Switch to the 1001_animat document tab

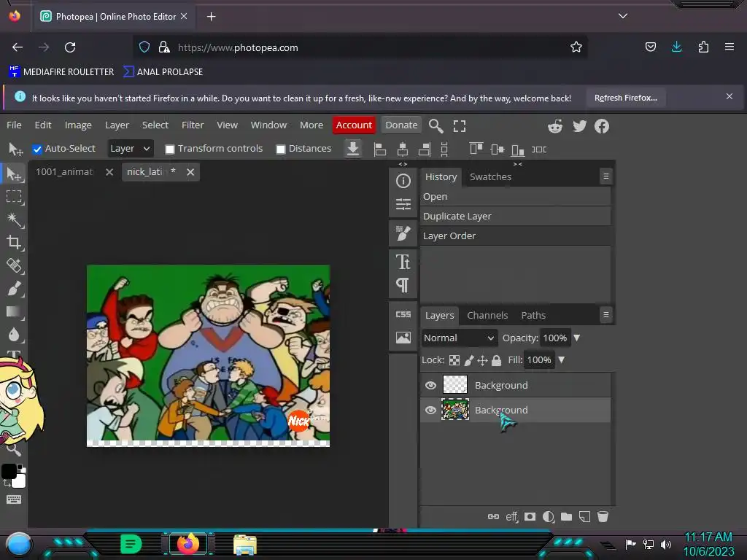(x=65, y=172)
